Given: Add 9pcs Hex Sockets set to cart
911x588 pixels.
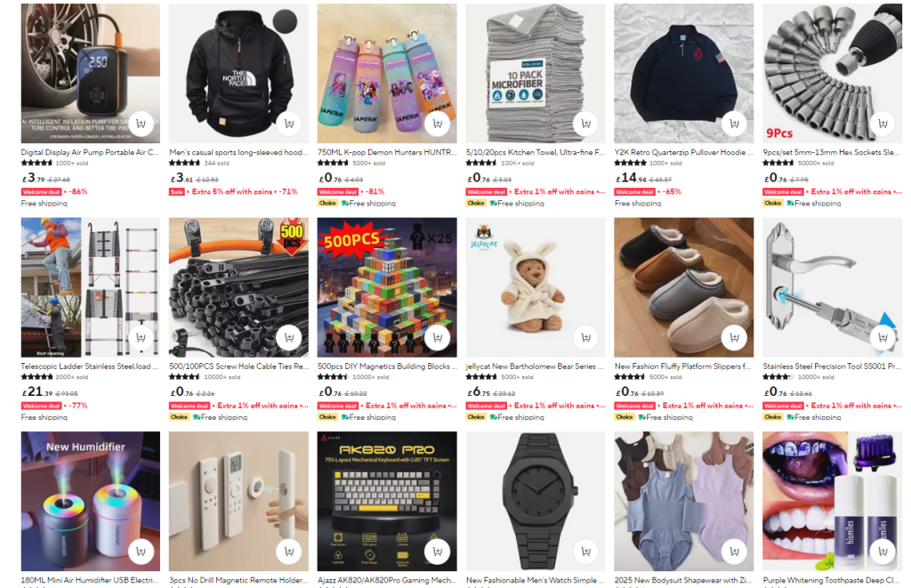Looking at the screenshot, I should point(883,124).
